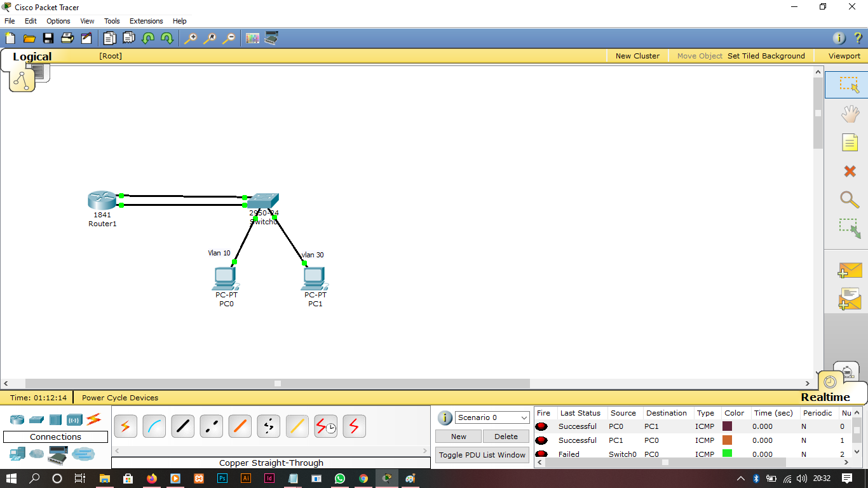Open Network Information blue info icon
868x488 pixels.
[x=839, y=38]
